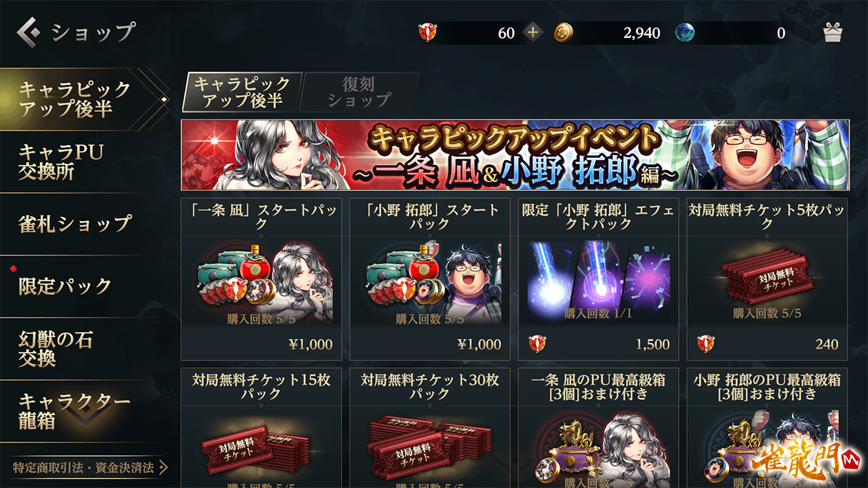The image size is (868, 488).
Task: Select the キャラピックアップ後半 top tab
Action: 241,92
